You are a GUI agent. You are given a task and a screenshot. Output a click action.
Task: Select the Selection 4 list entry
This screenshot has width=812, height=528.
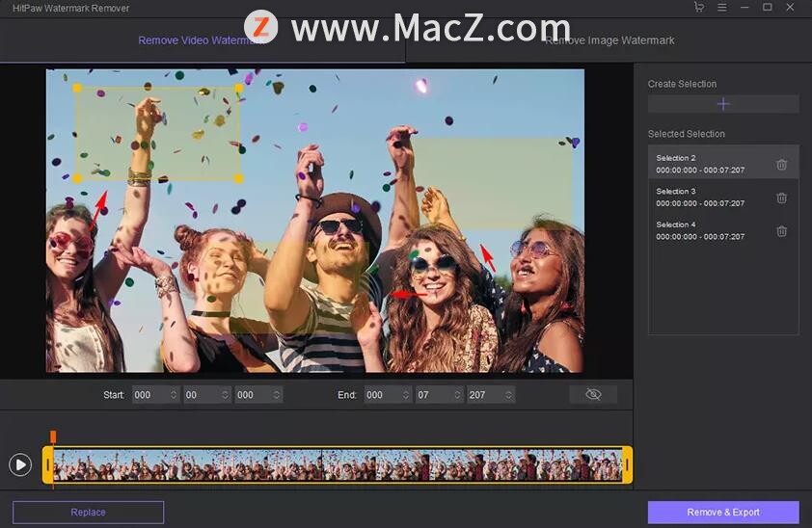coord(723,230)
